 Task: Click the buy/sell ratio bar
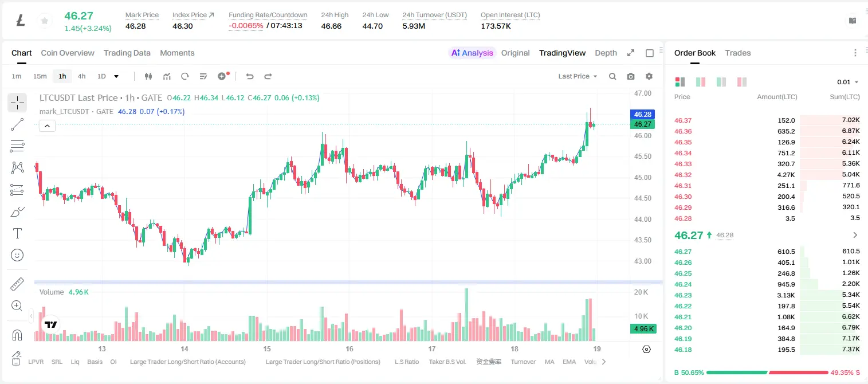(767, 373)
